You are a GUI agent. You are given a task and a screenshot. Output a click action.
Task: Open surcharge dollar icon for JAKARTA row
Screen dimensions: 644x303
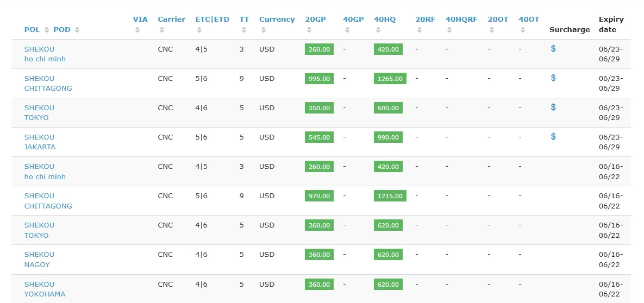point(553,136)
